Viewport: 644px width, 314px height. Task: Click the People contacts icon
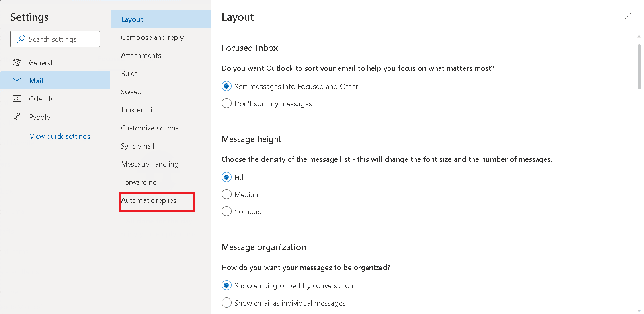click(x=17, y=117)
